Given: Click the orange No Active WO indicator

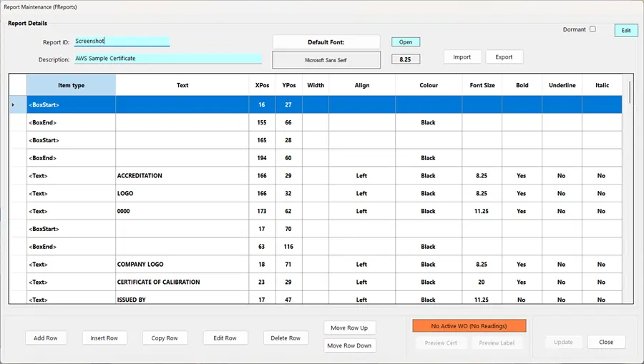Looking at the screenshot, I should coord(469,326).
